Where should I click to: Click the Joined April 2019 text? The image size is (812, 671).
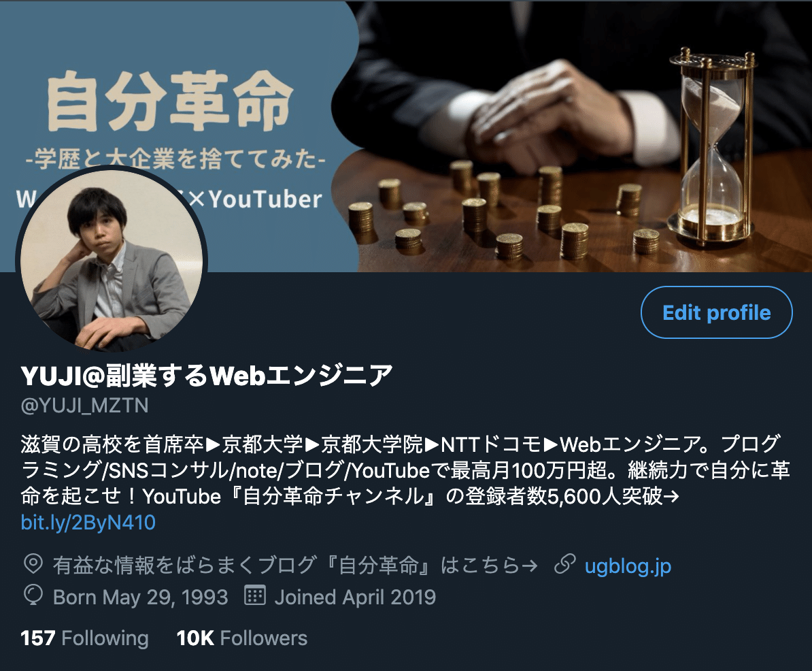[x=355, y=597]
